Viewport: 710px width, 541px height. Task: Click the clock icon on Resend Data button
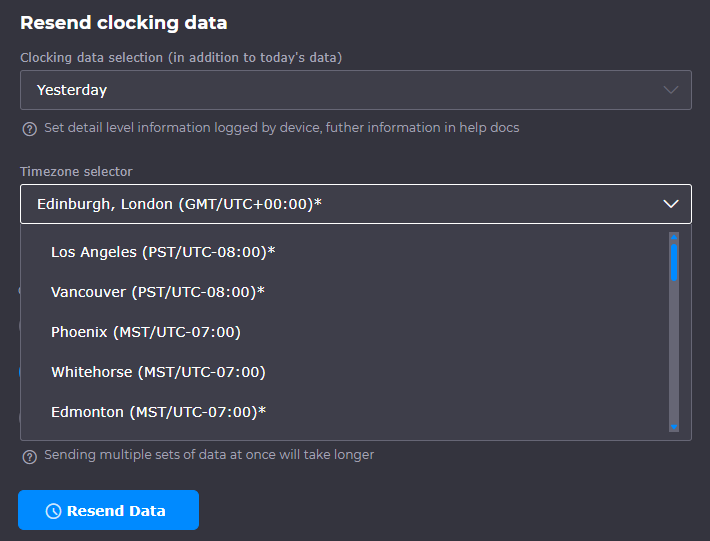54,511
